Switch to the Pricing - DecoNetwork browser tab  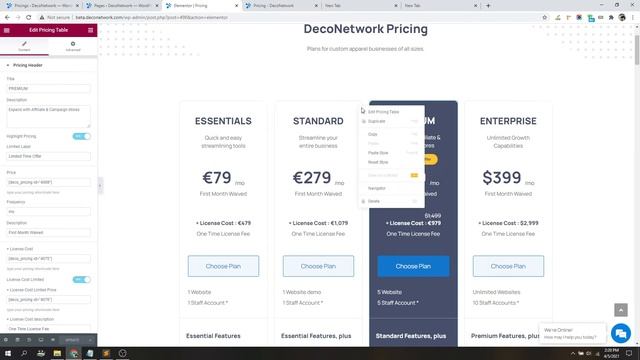coord(282,6)
